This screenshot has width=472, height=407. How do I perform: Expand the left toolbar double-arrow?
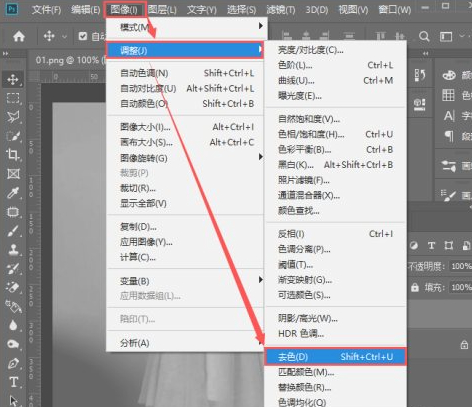(5, 53)
